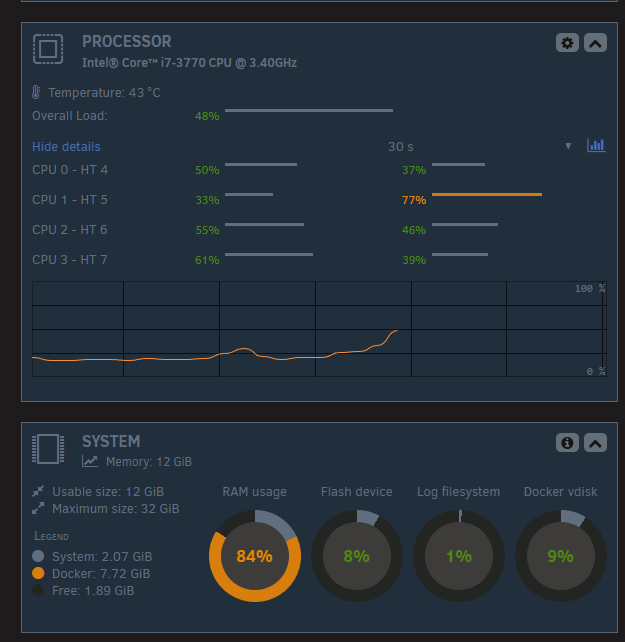Click the Free legend dark dot
625x642 pixels.
point(38,590)
